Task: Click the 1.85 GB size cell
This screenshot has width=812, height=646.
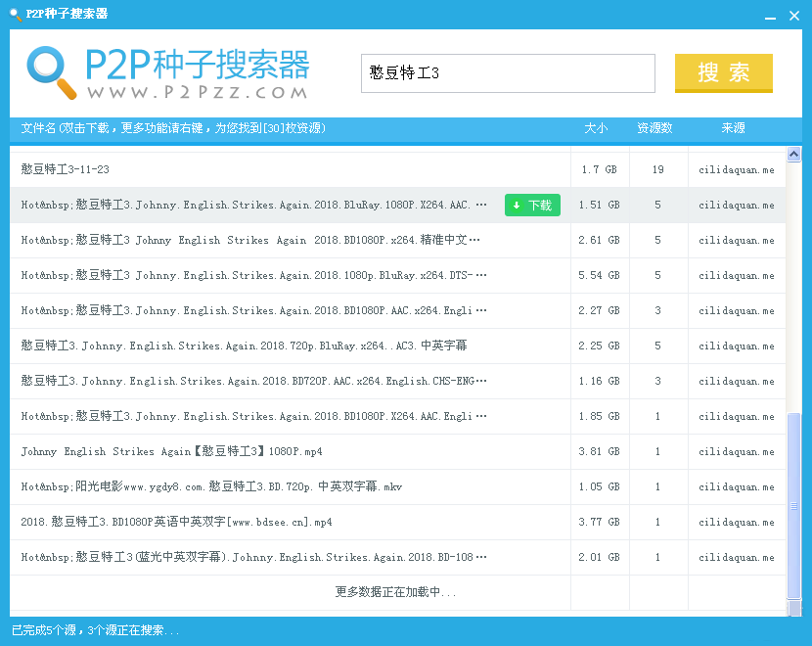Action: pos(600,417)
